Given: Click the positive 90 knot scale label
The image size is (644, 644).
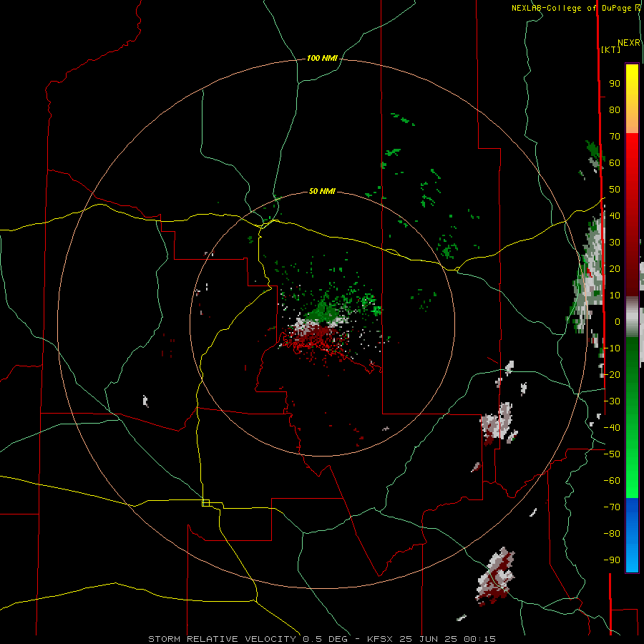Looking at the screenshot, I should coord(615,84).
